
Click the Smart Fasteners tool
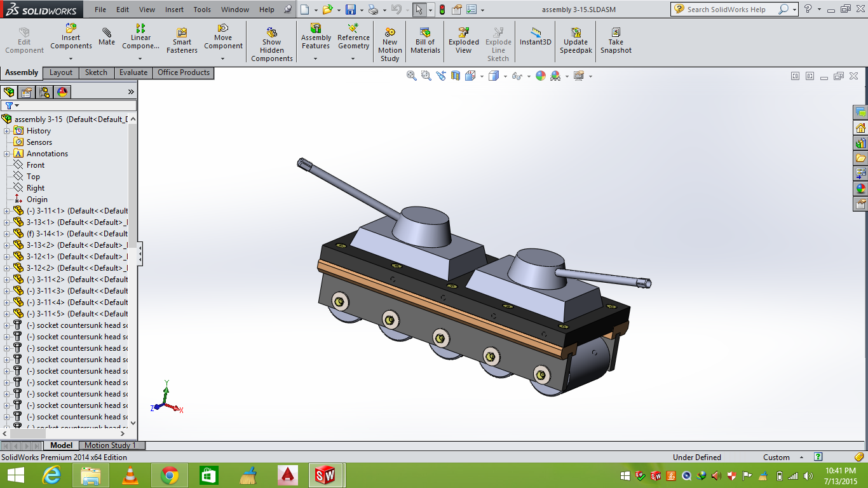182,41
